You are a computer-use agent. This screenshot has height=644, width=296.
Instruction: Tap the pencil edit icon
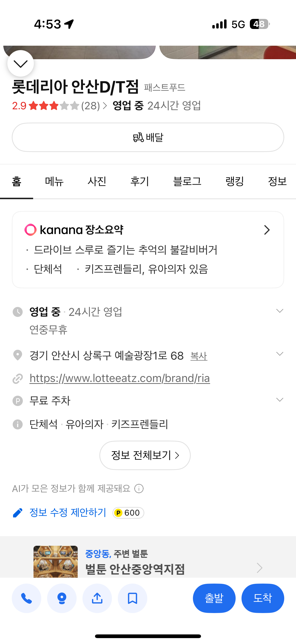(17, 513)
